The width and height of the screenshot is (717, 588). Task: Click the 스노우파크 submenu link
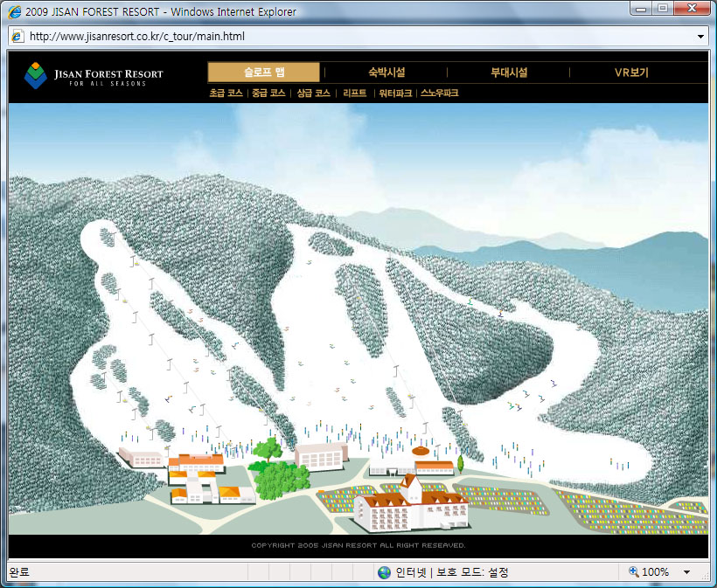coord(440,93)
